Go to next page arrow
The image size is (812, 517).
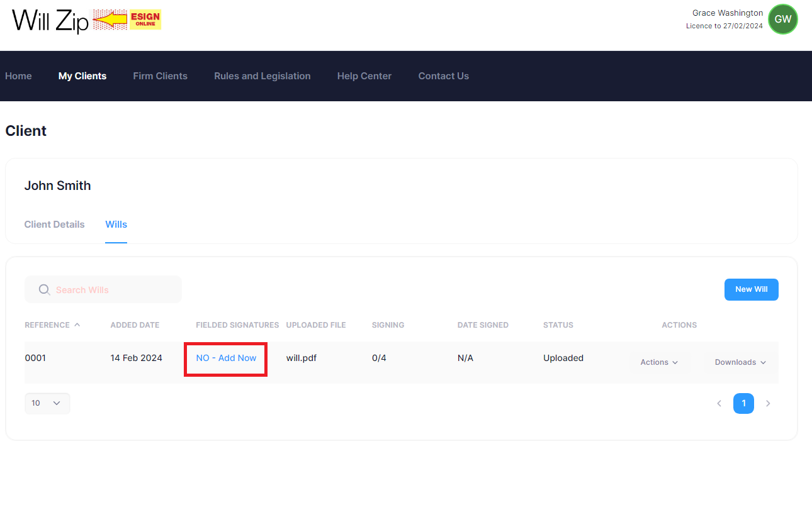coord(768,404)
